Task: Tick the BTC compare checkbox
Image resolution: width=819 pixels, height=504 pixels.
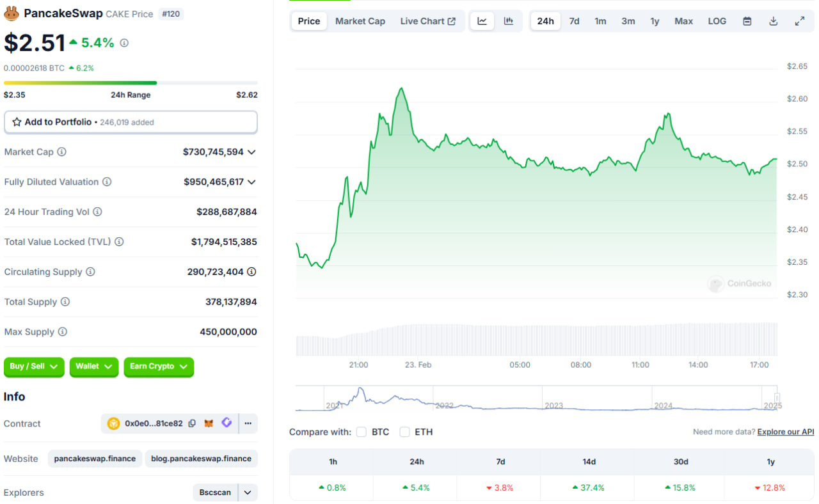Action: tap(362, 432)
